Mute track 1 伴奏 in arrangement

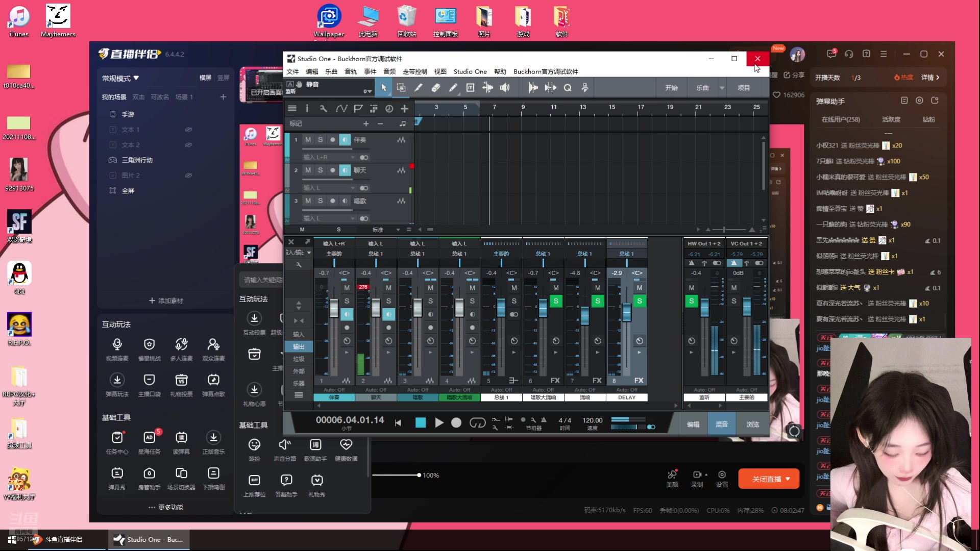coord(308,140)
